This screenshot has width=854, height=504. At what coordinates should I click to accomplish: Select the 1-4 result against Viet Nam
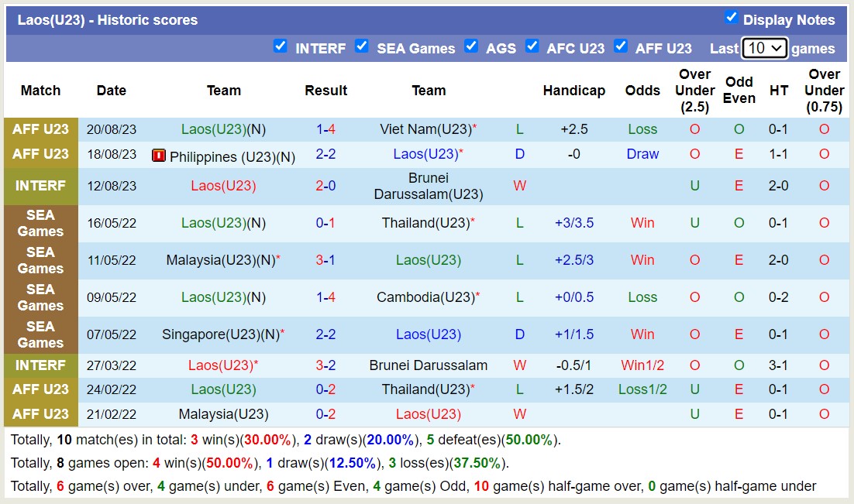(325, 129)
